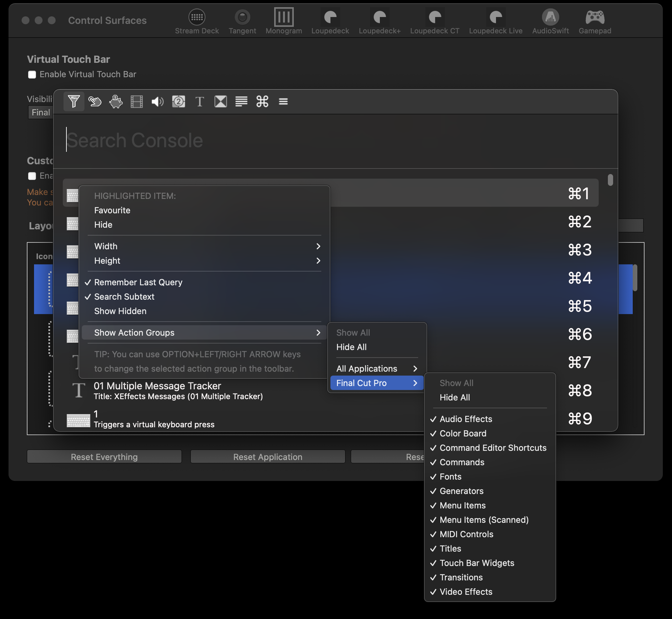Open the AudioSwift panel icon

coord(550,22)
